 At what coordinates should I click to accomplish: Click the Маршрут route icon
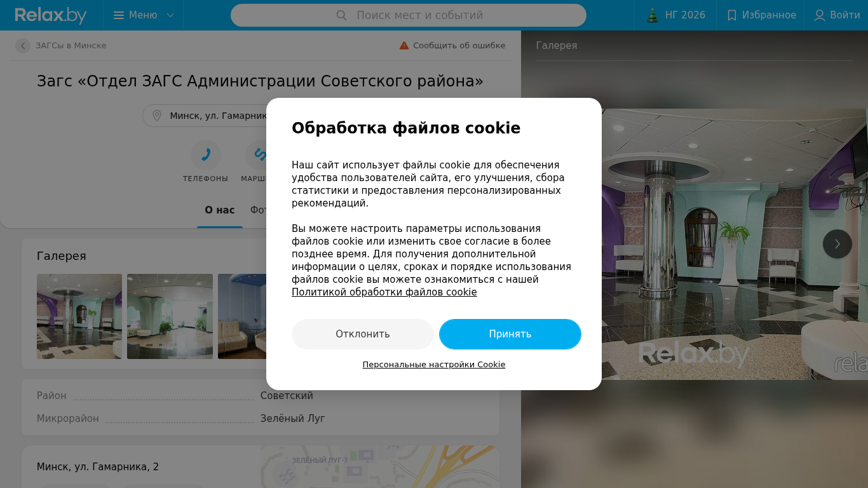coord(257,155)
